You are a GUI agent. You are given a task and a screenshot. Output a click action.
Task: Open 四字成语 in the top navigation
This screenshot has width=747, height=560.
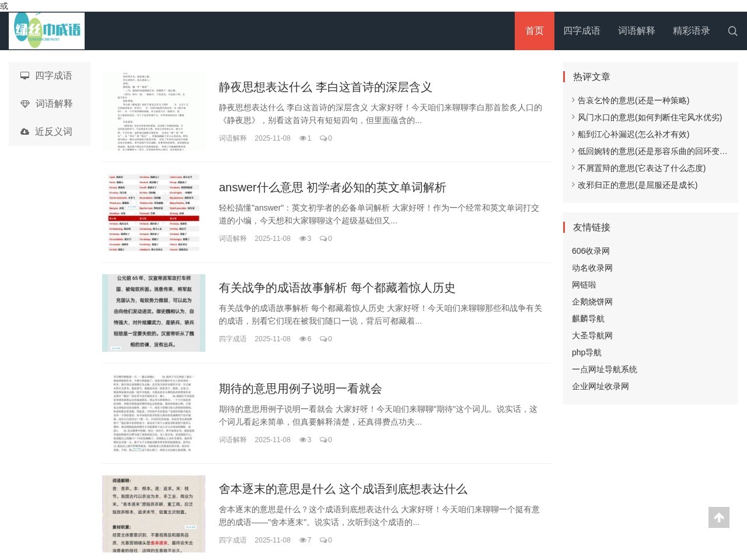[582, 31]
